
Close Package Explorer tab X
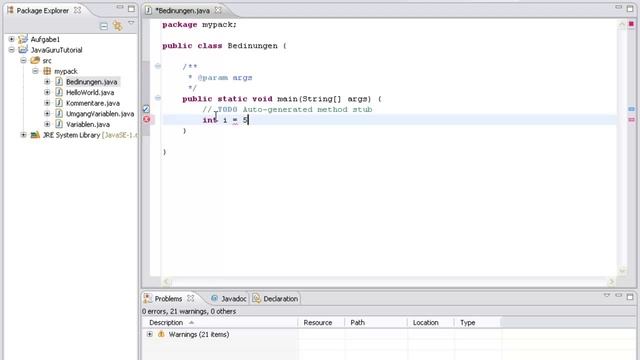[x=77, y=10]
